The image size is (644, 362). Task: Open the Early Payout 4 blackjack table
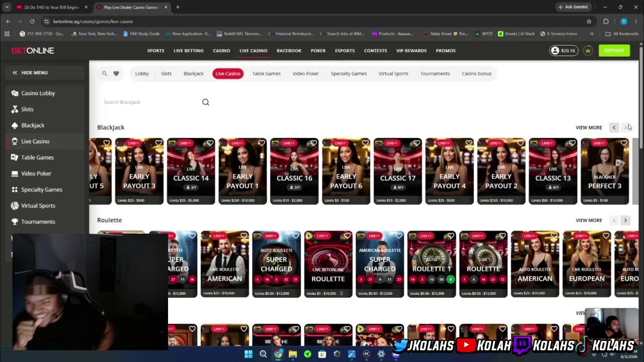pyautogui.click(x=449, y=171)
